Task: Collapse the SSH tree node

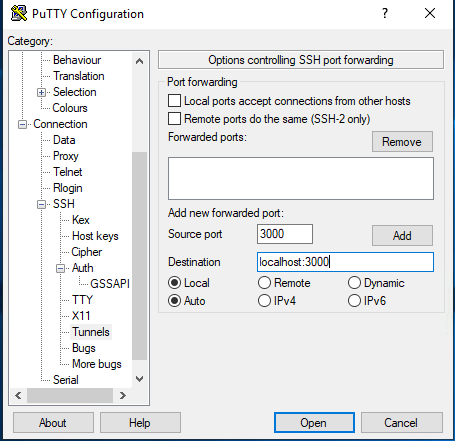Action: tap(41, 204)
